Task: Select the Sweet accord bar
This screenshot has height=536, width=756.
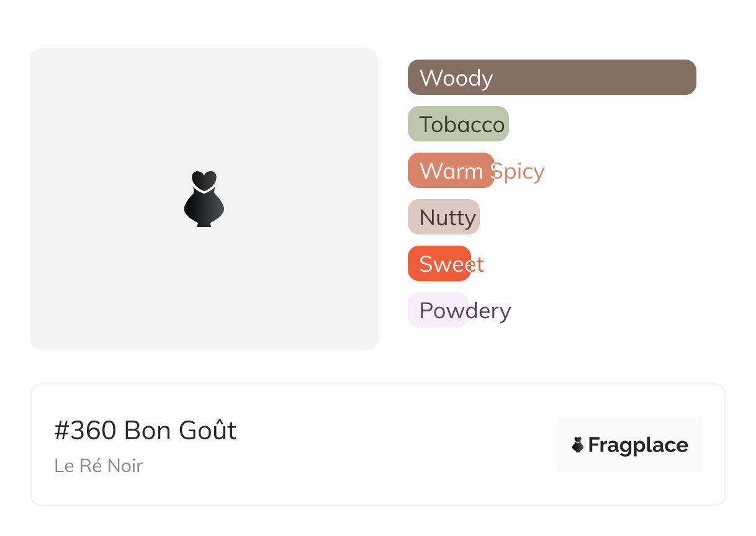Action: click(x=439, y=264)
